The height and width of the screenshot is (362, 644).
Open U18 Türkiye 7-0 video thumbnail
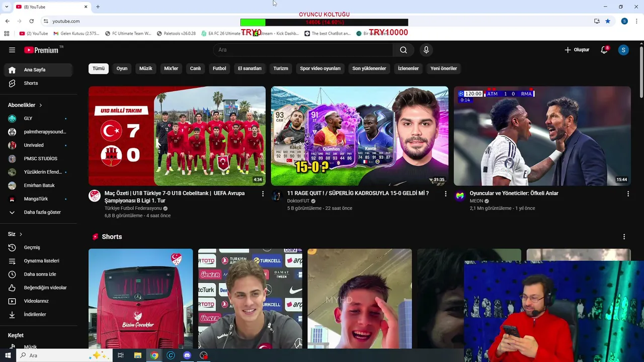pyautogui.click(x=177, y=136)
